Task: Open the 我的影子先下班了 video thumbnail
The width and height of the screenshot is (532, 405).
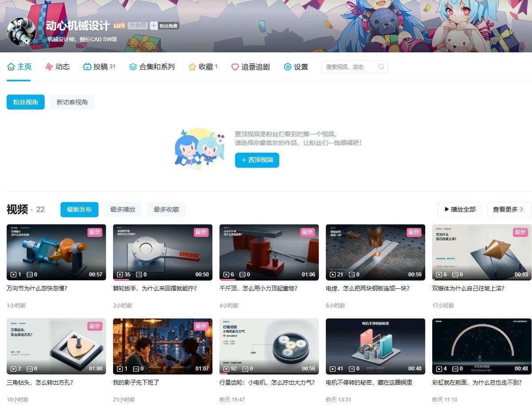Action: (x=163, y=346)
